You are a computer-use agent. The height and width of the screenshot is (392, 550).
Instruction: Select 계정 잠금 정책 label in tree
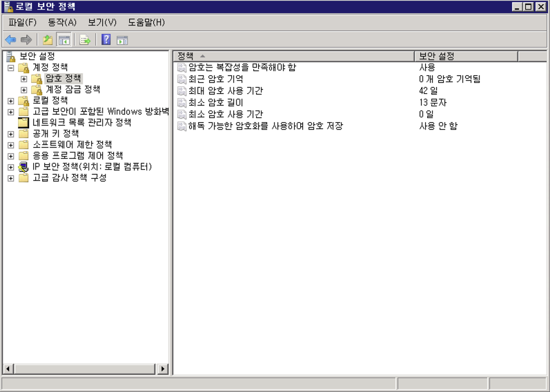(x=73, y=90)
